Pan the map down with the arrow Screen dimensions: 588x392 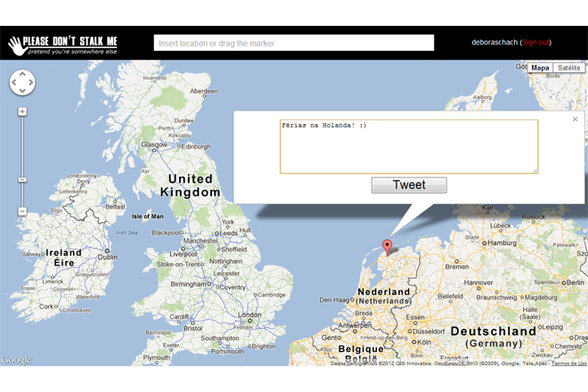[22, 90]
